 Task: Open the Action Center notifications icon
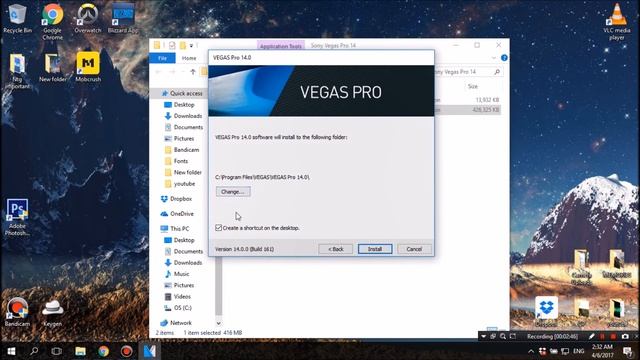(x=627, y=351)
